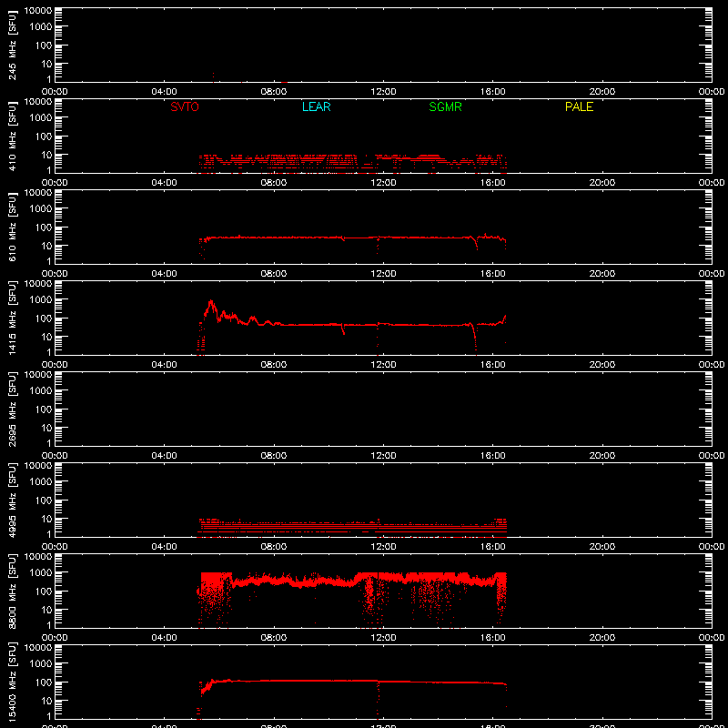
Task: Click the 100 y-axis value on 610 MHz panel
Action: [x=45, y=227]
